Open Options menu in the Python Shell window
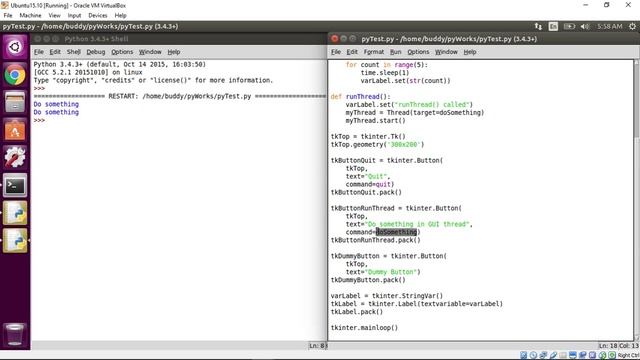This screenshot has width=640, height=360. (x=122, y=52)
